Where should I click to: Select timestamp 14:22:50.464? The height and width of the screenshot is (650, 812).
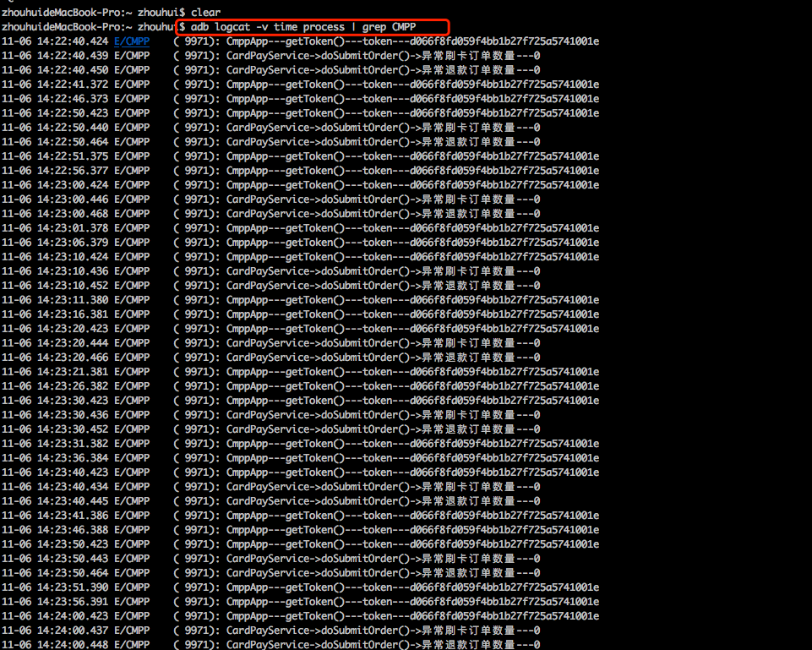click(73, 142)
